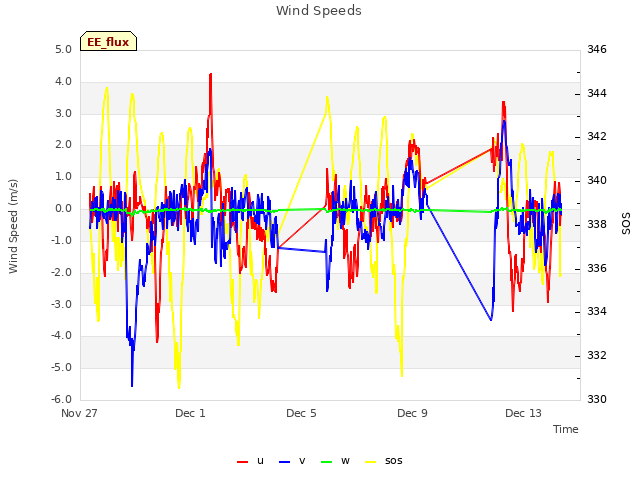Click the '340' right axis value
Viewport: 640px width, 480px height.
pyautogui.click(x=597, y=180)
